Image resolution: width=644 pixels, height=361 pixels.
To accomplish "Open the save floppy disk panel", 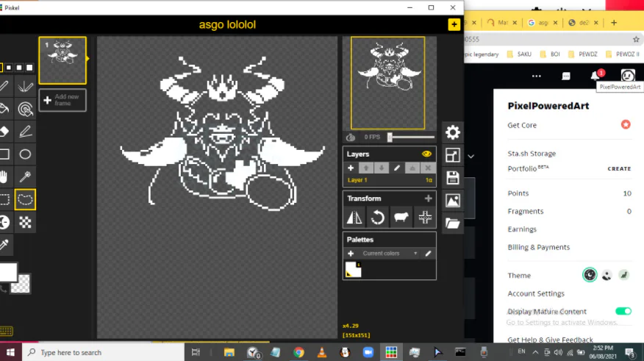I will 453,178.
